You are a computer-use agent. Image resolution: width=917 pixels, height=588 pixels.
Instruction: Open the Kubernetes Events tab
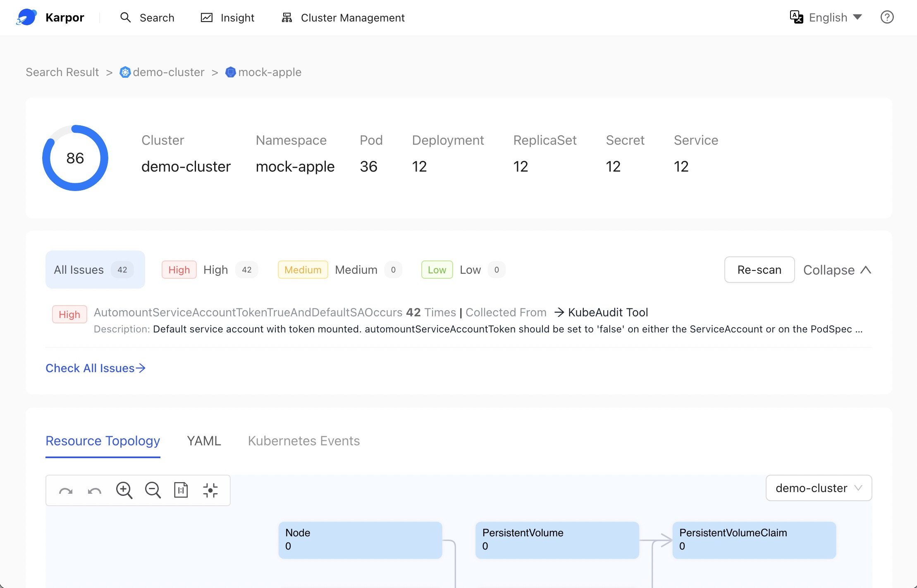(304, 441)
